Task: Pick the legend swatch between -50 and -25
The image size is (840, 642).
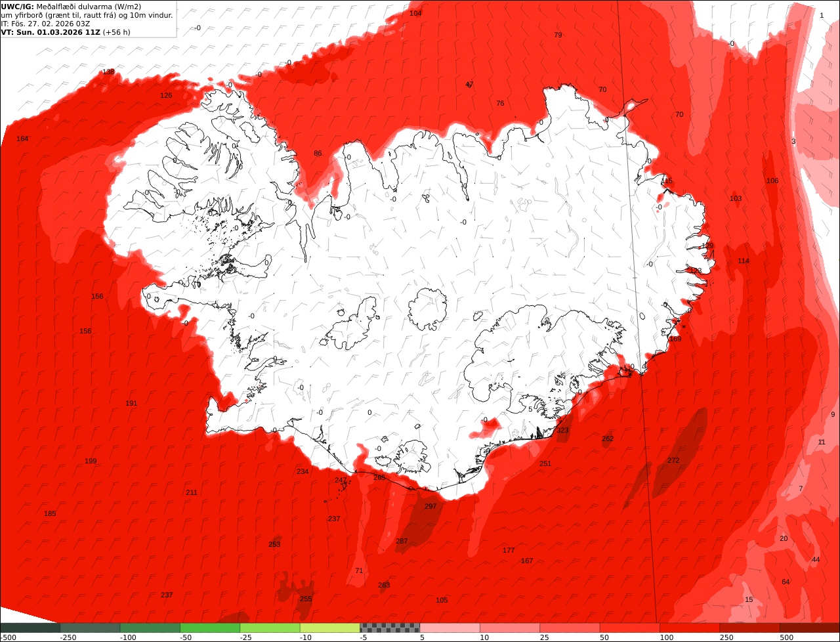Action: click(210, 628)
